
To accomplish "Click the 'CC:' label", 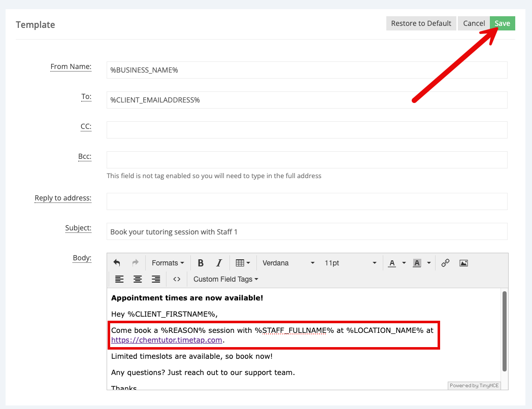I will coord(86,126).
